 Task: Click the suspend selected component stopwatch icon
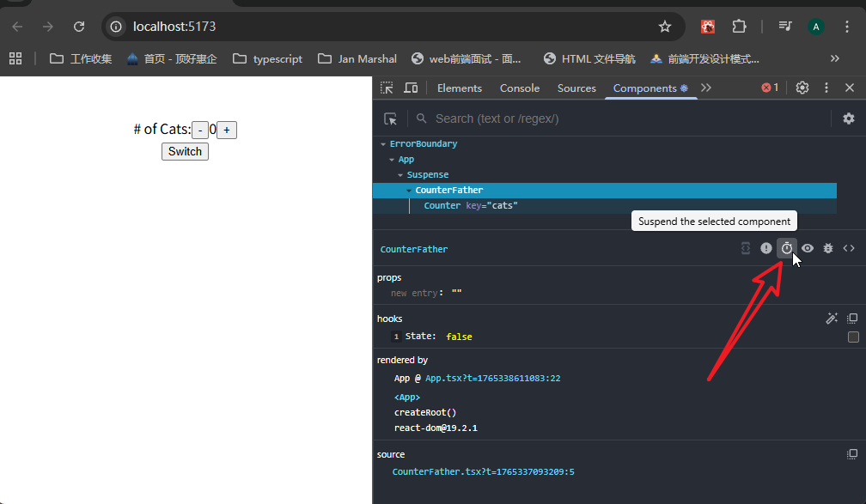tap(786, 248)
